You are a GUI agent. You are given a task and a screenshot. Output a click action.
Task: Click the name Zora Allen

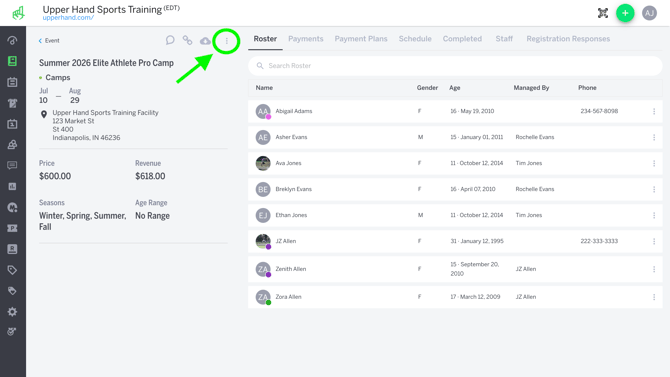(x=288, y=297)
